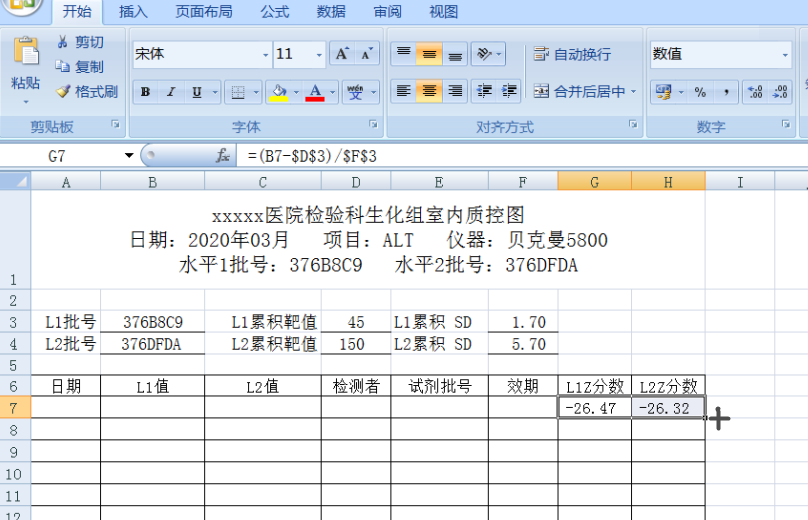Toggle italic formatting (I)
The image size is (808, 520).
coord(171,92)
